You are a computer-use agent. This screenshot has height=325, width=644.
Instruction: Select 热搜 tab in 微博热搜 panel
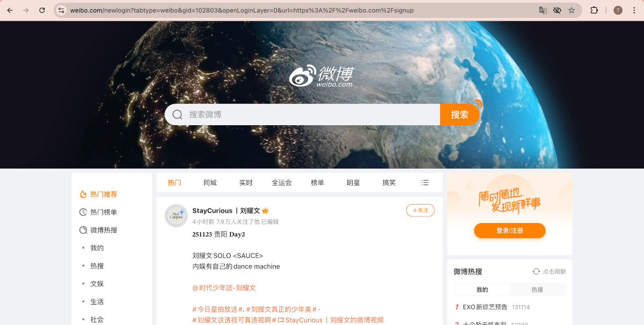click(537, 290)
